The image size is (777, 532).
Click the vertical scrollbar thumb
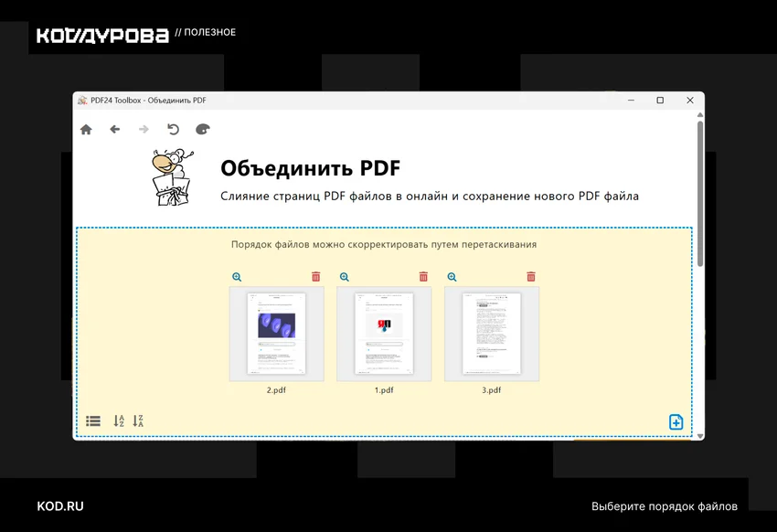(700, 193)
